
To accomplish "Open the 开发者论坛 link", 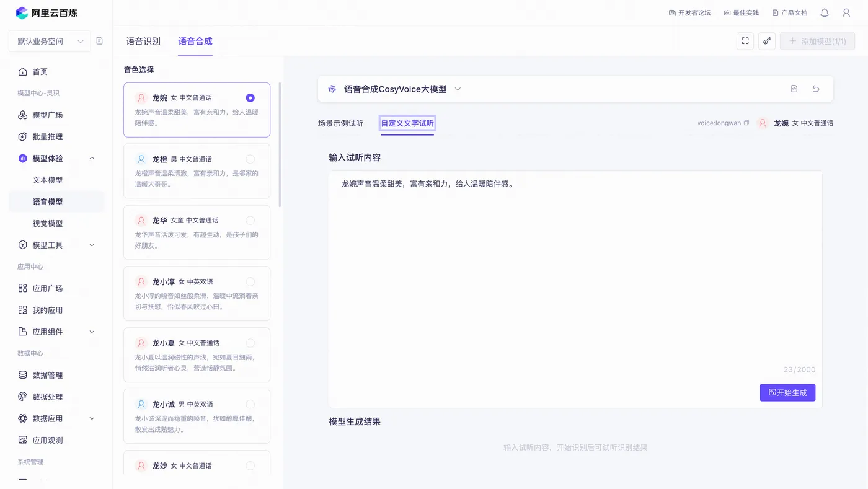I will coord(689,13).
